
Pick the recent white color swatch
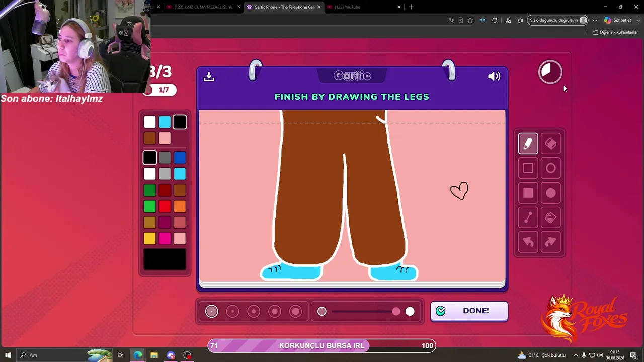[x=150, y=122]
